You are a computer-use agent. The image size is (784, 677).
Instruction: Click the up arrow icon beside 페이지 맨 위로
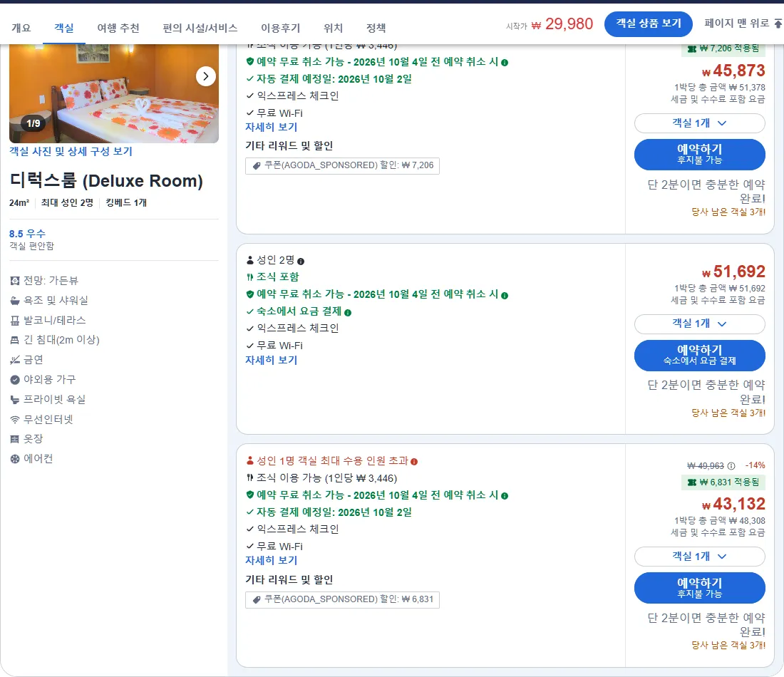[x=778, y=24]
